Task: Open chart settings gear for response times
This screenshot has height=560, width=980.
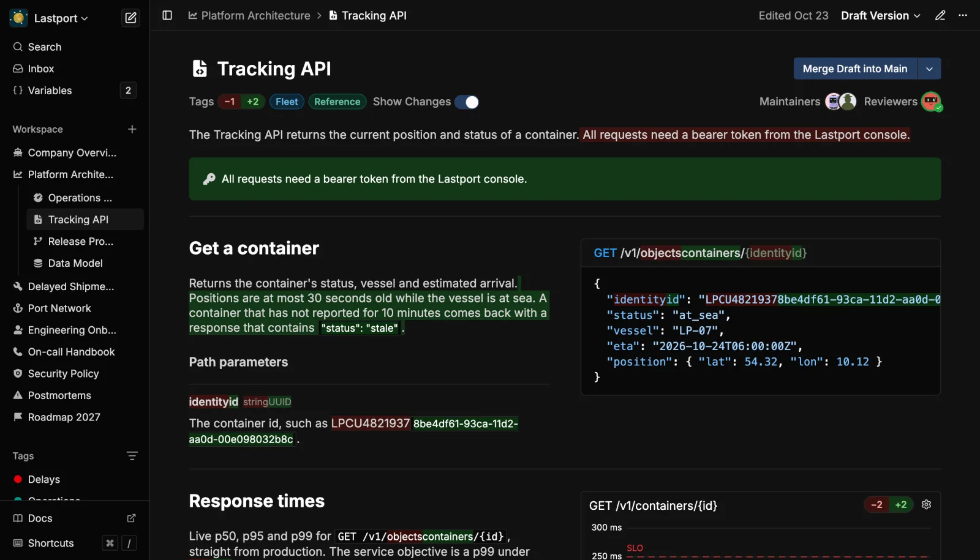Action: click(x=926, y=505)
